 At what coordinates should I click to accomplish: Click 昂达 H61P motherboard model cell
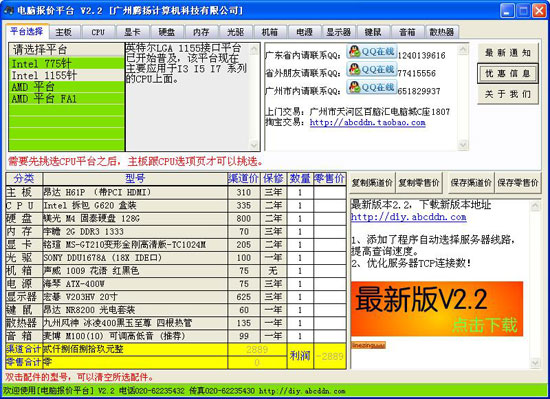click(x=135, y=192)
